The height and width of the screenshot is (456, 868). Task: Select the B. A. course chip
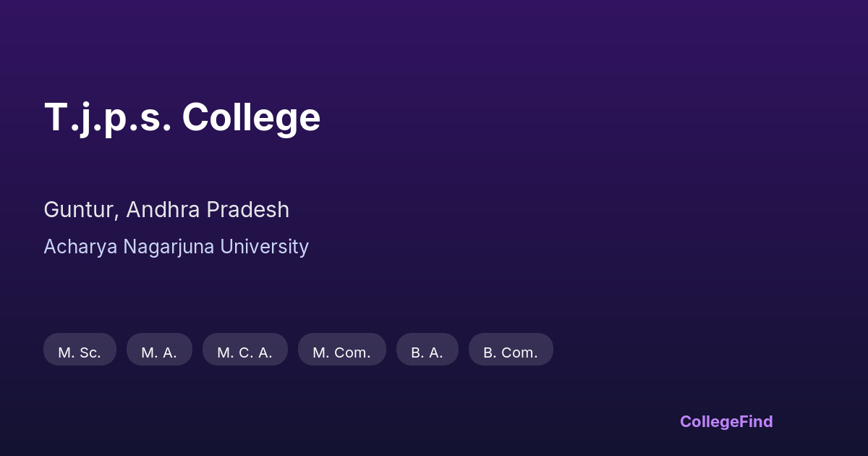click(427, 352)
